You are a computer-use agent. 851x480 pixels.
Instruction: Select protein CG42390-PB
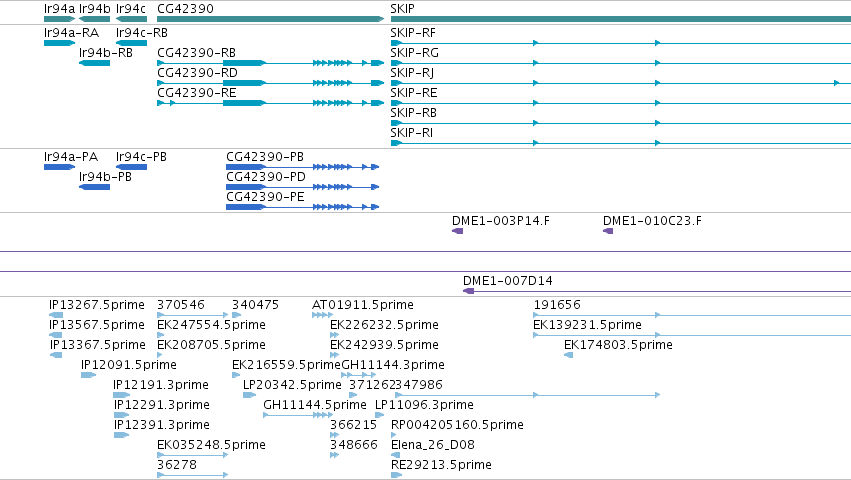tap(265, 157)
